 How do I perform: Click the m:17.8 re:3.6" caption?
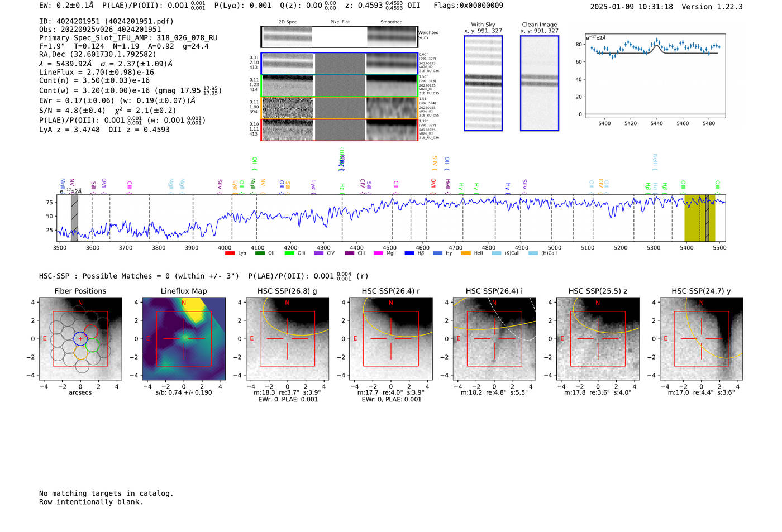(x=598, y=392)
